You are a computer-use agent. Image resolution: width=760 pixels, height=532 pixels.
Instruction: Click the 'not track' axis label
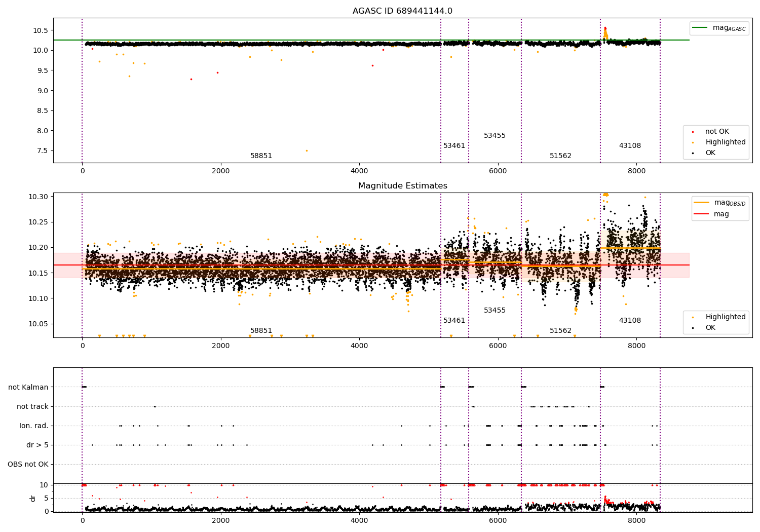click(x=32, y=406)
